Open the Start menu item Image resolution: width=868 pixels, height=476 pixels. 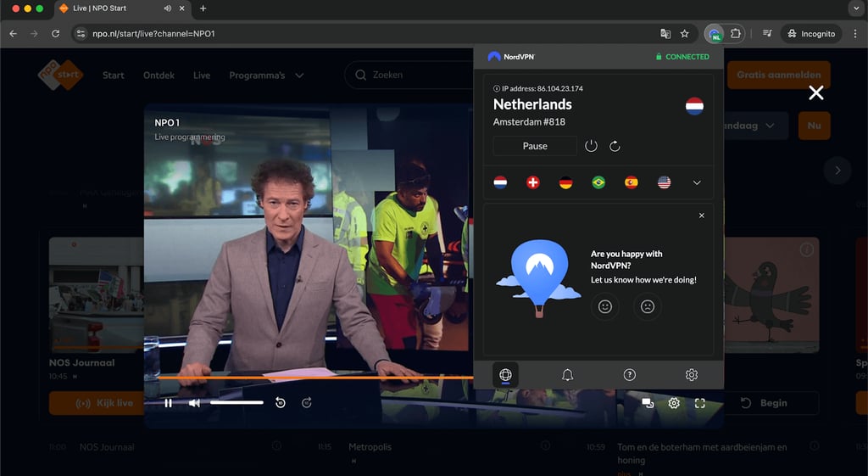click(x=113, y=76)
